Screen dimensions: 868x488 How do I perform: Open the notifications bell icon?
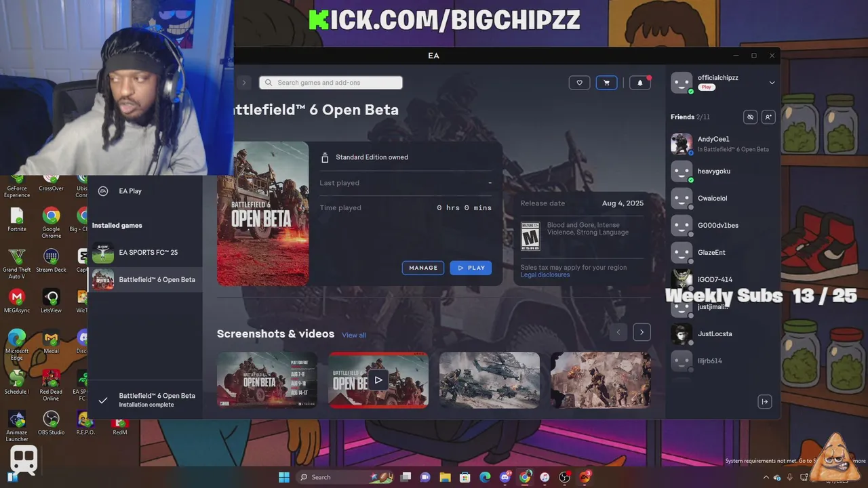(x=640, y=83)
